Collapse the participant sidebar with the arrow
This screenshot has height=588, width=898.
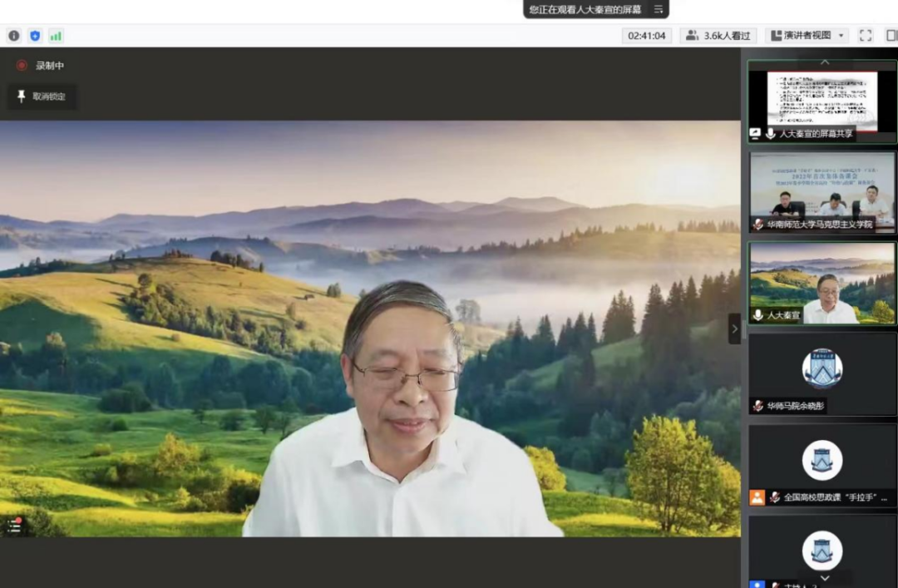click(x=734, y=329)
